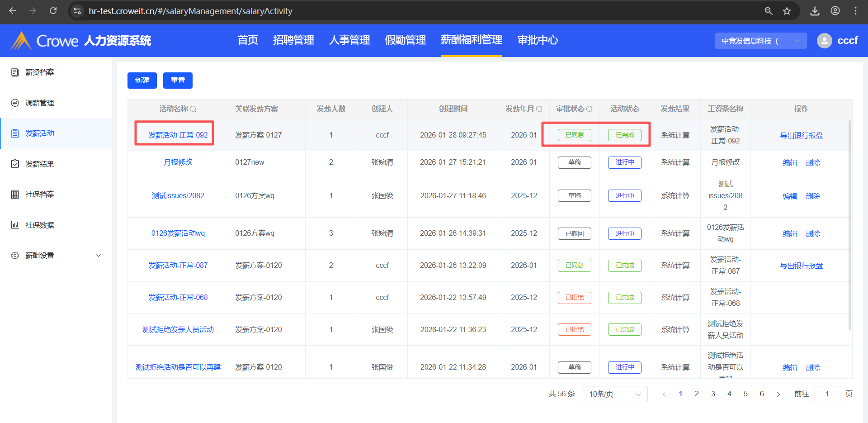This screenshot has width=868, height=423.
Task: Click 导出银行报盘 for 发薪活动-正常-092
Action: [801, 135]
